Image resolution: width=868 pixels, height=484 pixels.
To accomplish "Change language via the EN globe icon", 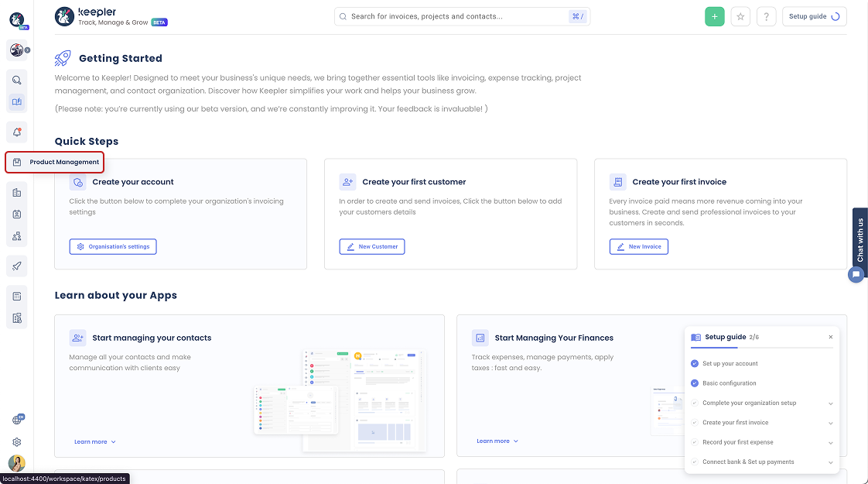I will point(17,418).
